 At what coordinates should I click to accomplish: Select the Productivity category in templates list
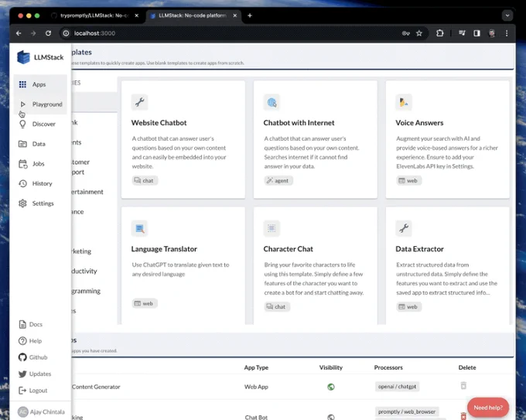pyautogui.click(x=84, y=271)
